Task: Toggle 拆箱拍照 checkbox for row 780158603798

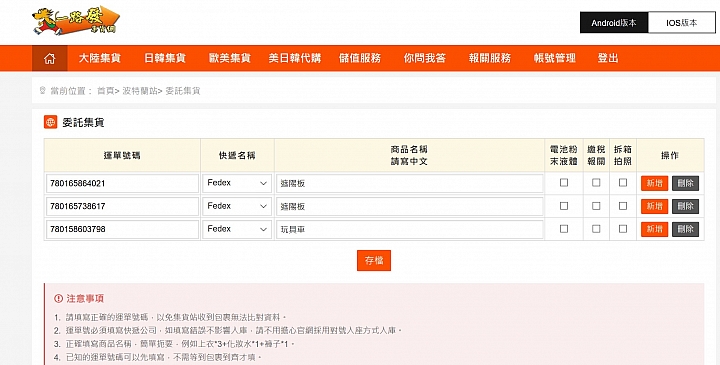Action: [x=623, y=229]
